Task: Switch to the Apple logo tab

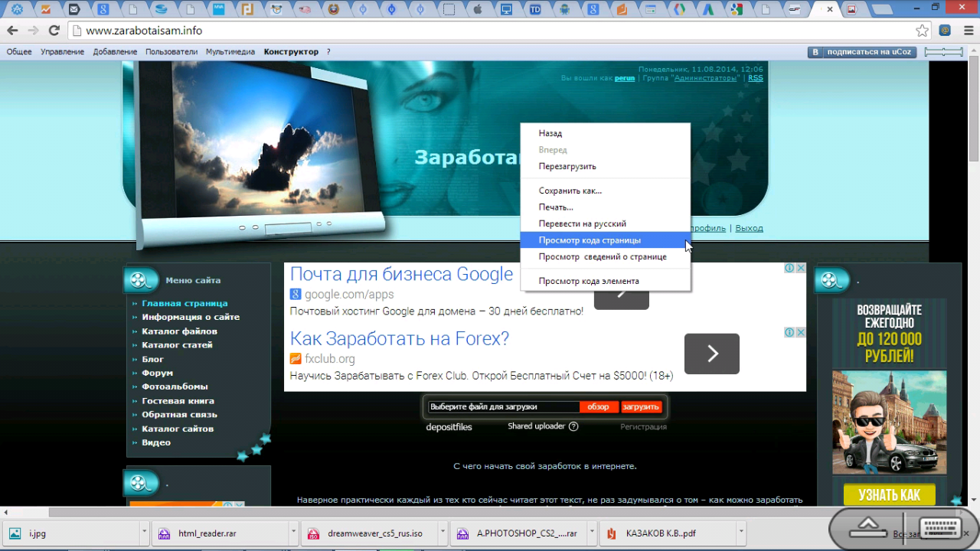Action: tap(477, 10)
